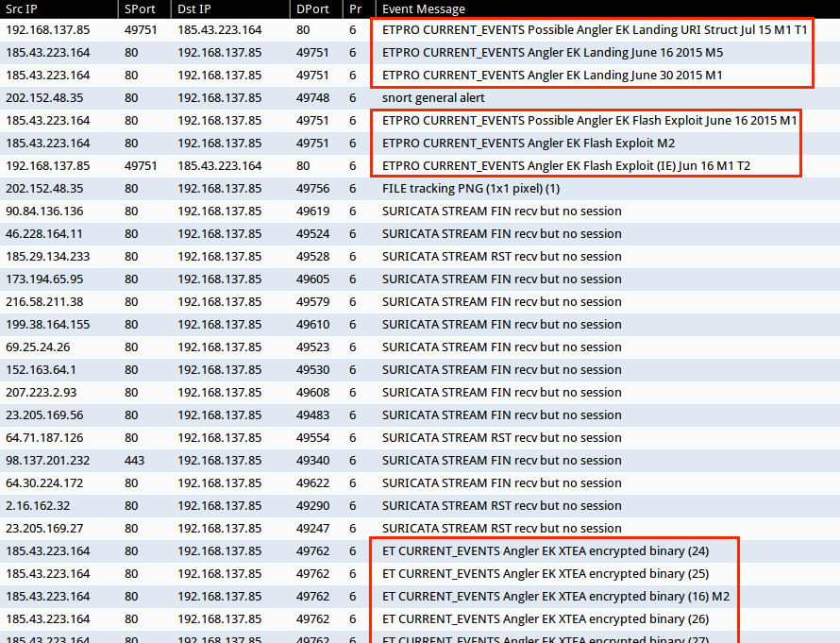The height and width of the screenshot is (643, 840).
Task: Click destination port 49619 cell
Action: click(x=312, y=212)
